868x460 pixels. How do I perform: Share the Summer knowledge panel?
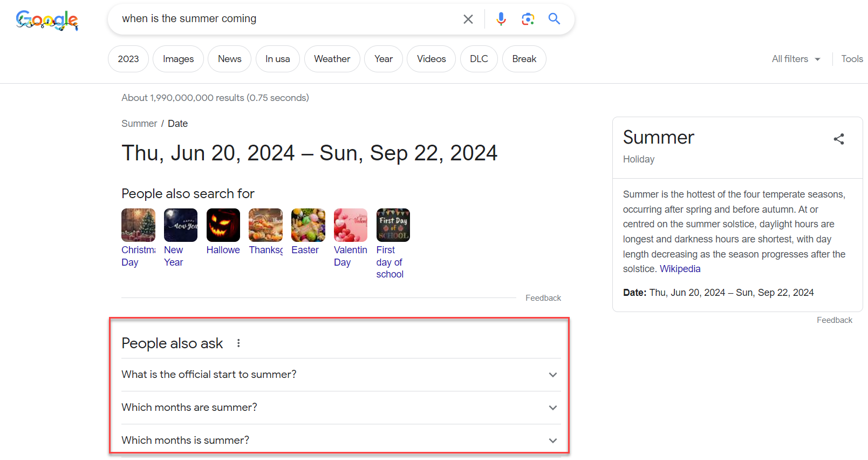(839, 139)
